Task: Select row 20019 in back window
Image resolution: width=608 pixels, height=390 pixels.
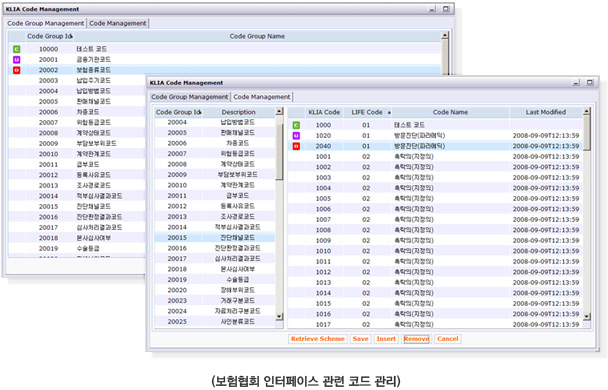Action: point(77,248)
